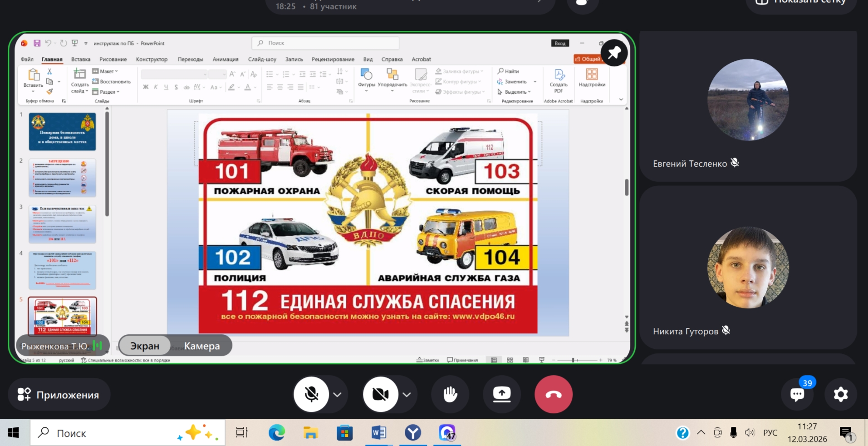Launch Microsoft Edge from taskbar
The width and height of the screenshot is (868, 446).
tap(276, 433)
